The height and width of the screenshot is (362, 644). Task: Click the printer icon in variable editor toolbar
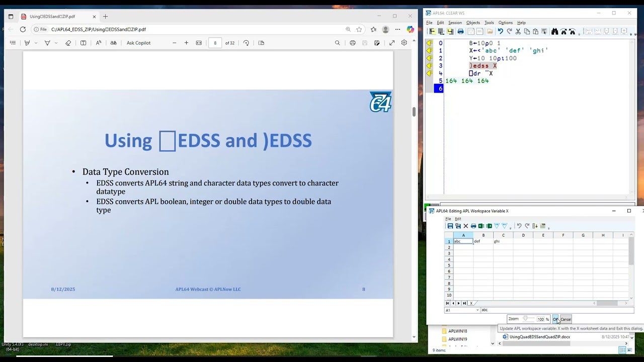coord(473,226)
